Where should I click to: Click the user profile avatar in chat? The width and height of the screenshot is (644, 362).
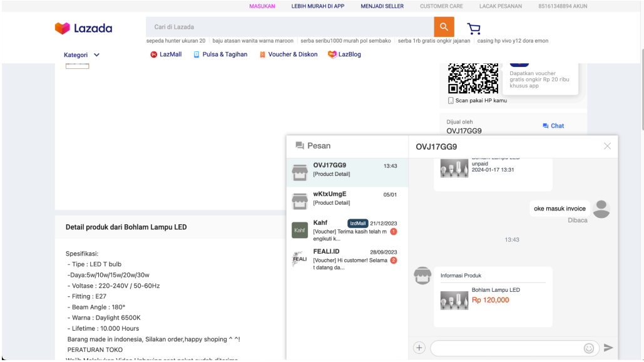click(601, 209)
